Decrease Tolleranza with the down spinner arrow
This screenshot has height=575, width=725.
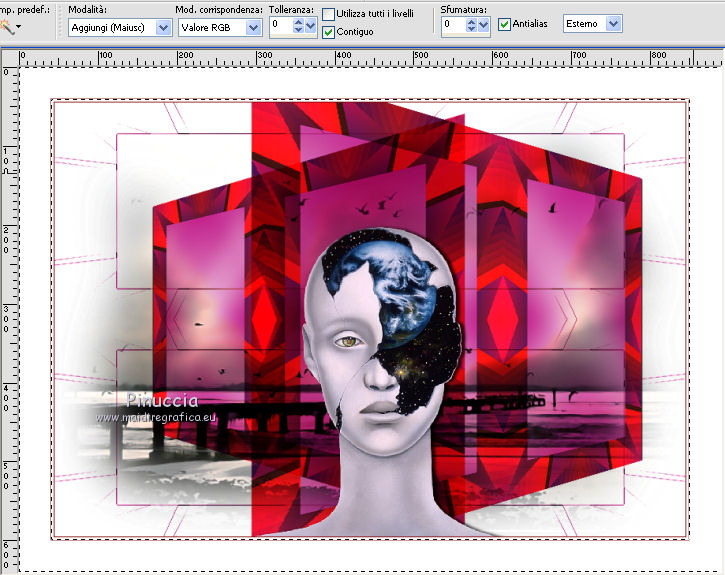tap(298, 30)
